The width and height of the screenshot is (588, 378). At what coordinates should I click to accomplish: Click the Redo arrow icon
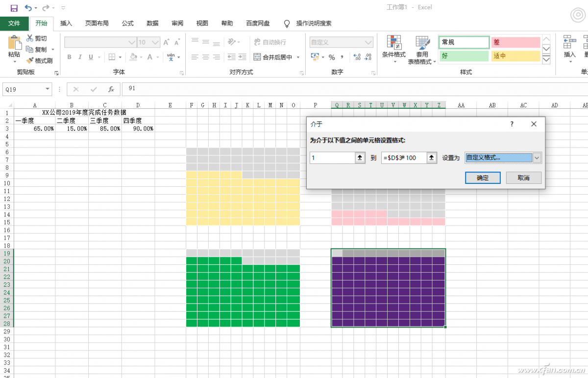[x=46, y=8]
